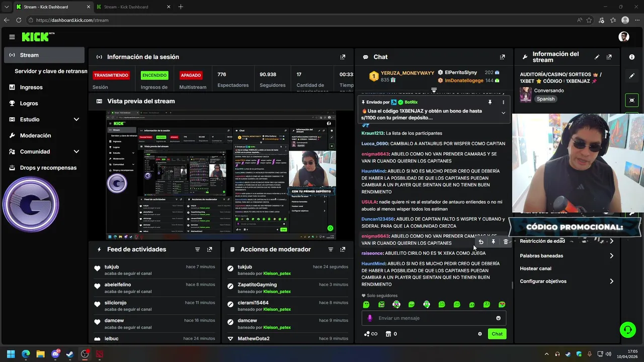Click the Enviar un mensaje field
Viewport: 644px width, 362px height.
tap(434, 318)
